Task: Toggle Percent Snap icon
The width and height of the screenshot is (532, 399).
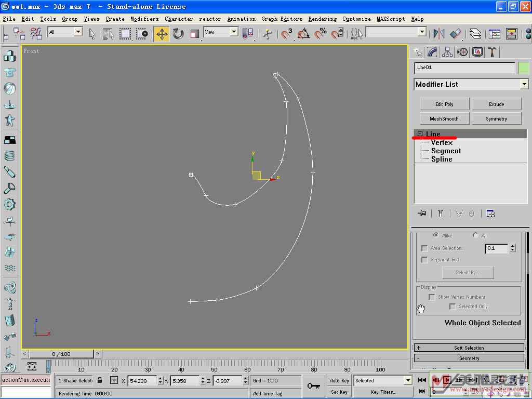Action: [320, 34]
